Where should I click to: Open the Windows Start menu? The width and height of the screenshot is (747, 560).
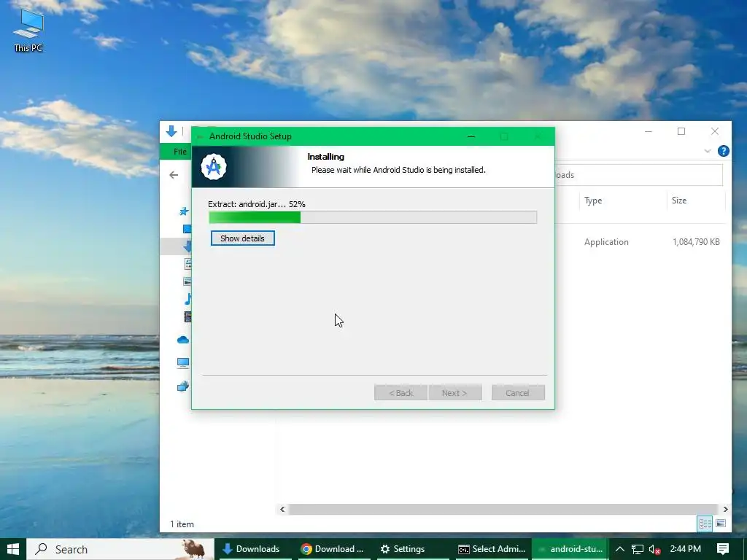click(x=13, y=549)
